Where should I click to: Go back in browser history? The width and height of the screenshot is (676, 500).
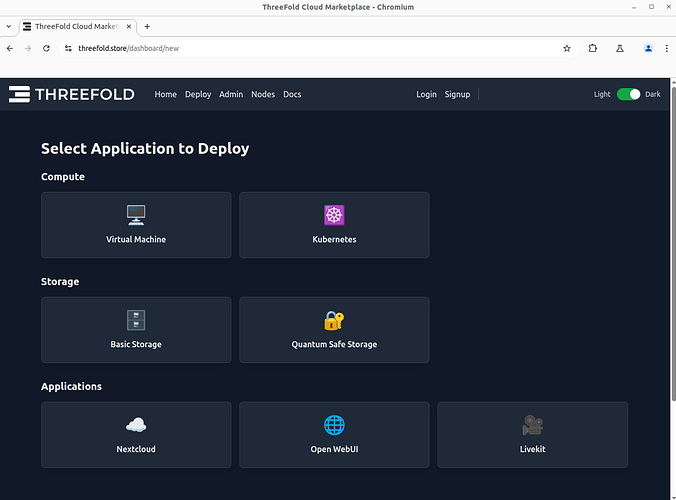(x=10, y=48)
